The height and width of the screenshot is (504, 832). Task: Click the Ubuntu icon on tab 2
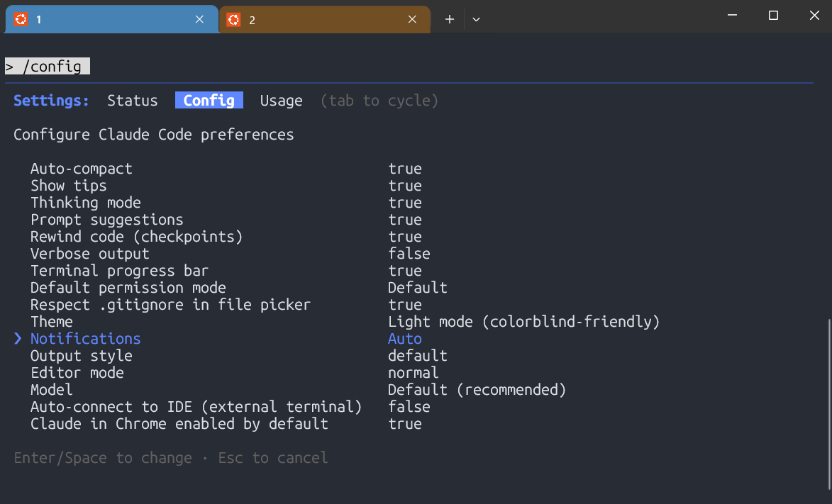[234, 19]
